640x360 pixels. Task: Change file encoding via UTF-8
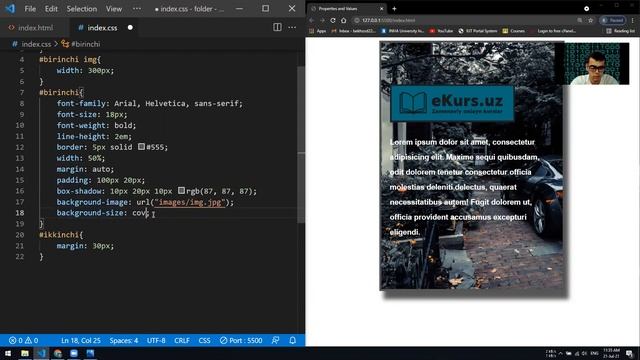coord(156,340)
